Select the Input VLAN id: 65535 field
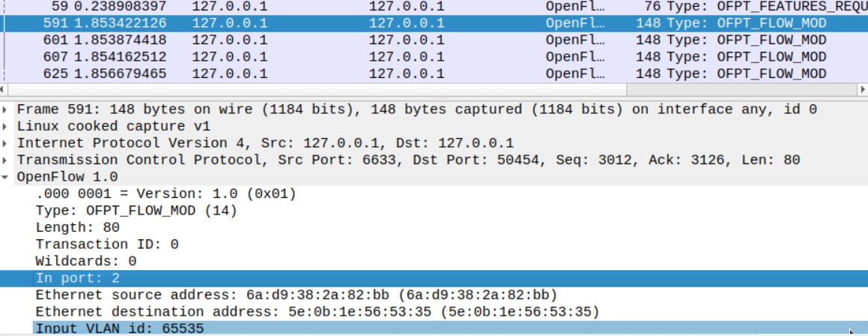The image size is (868, 336). pyautogui.click(x=120, y=328)
